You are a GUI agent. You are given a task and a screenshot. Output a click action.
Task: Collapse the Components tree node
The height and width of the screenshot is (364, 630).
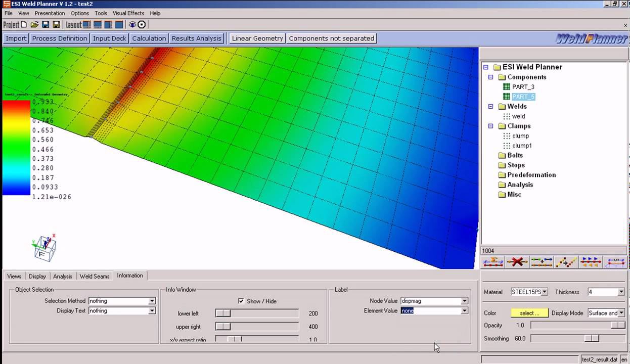pyautogui.click(x=490, y=77)
